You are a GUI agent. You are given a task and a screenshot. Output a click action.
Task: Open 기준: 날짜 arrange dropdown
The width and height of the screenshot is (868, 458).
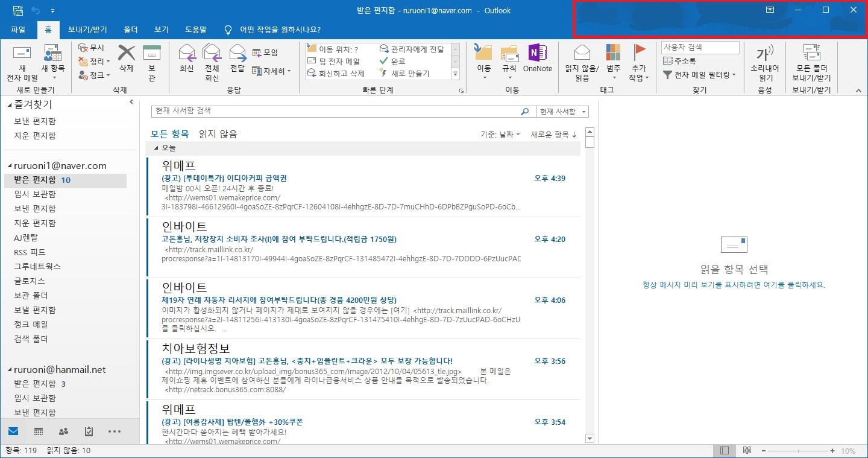pyautogui.click(x=500, y=135)
